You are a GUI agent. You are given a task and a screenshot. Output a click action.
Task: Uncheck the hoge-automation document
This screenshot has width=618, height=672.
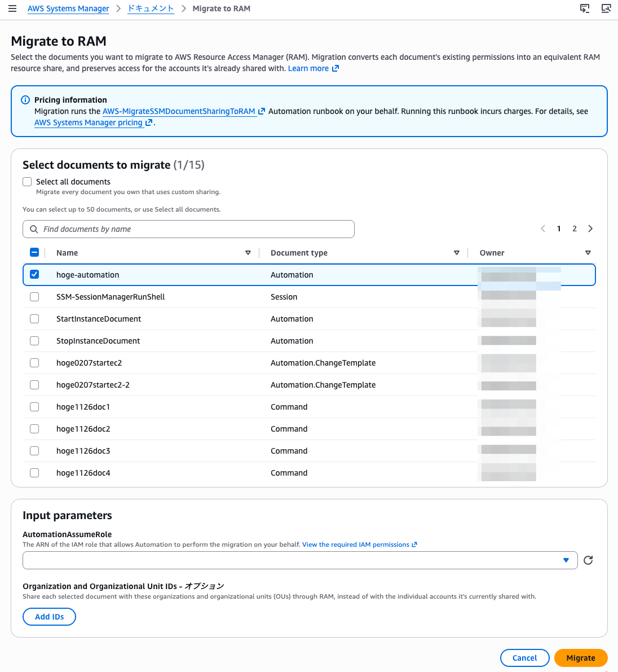[x=34, y=274]
